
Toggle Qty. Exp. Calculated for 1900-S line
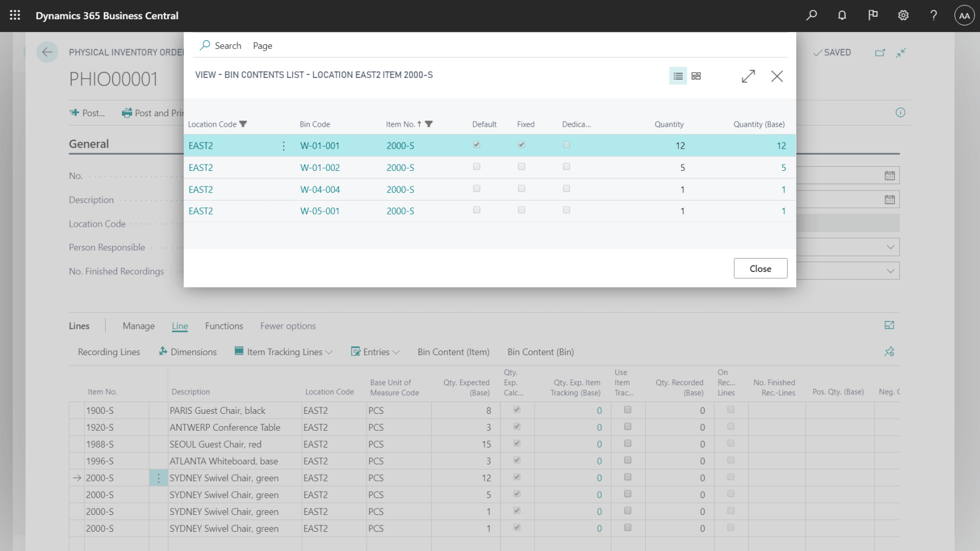(517, 410)
